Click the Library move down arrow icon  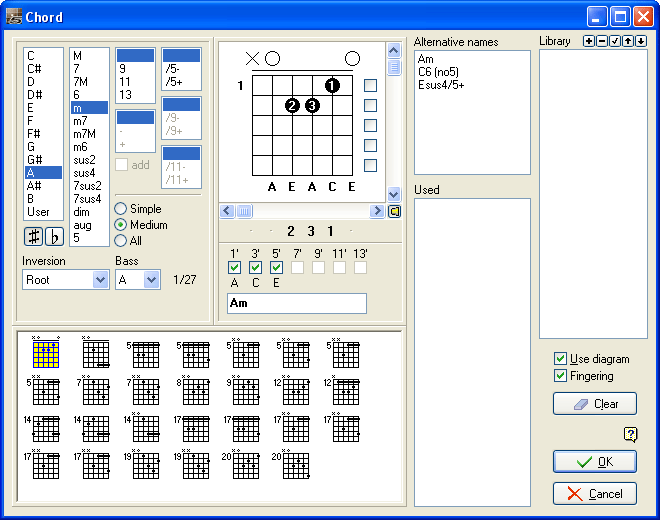(641, 41)
